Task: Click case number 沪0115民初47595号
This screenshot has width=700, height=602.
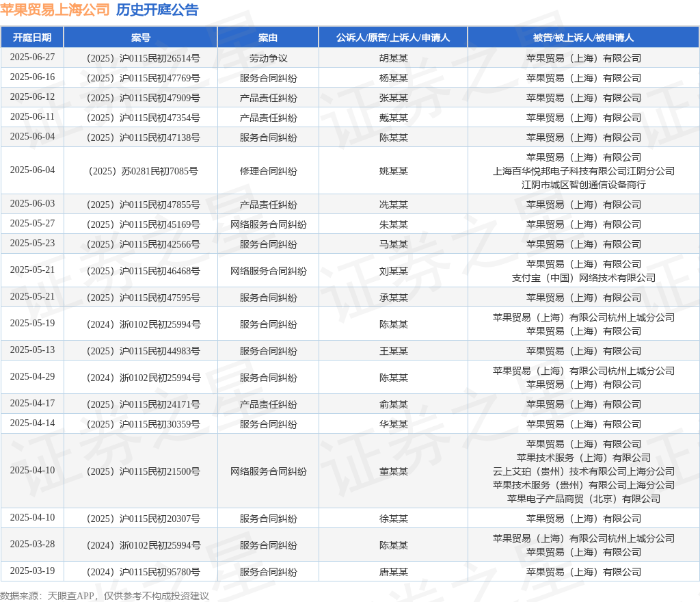Action: click(160, 298)
